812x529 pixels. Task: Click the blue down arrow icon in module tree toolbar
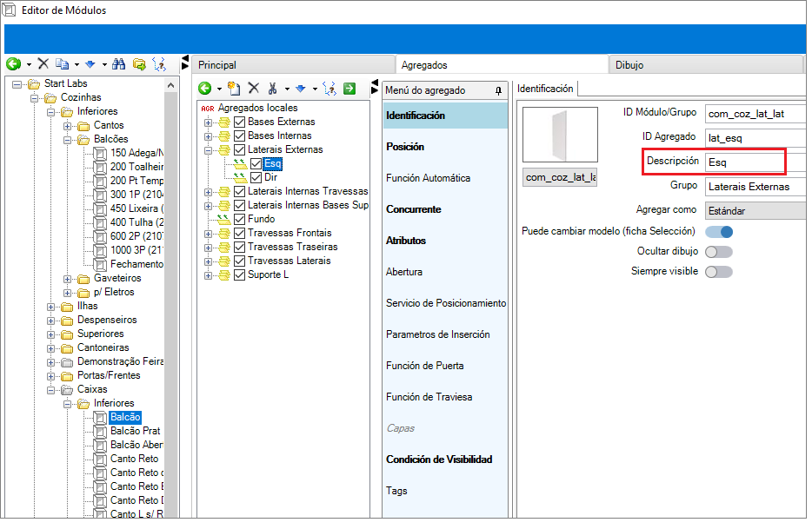click(x=90, y=64)
